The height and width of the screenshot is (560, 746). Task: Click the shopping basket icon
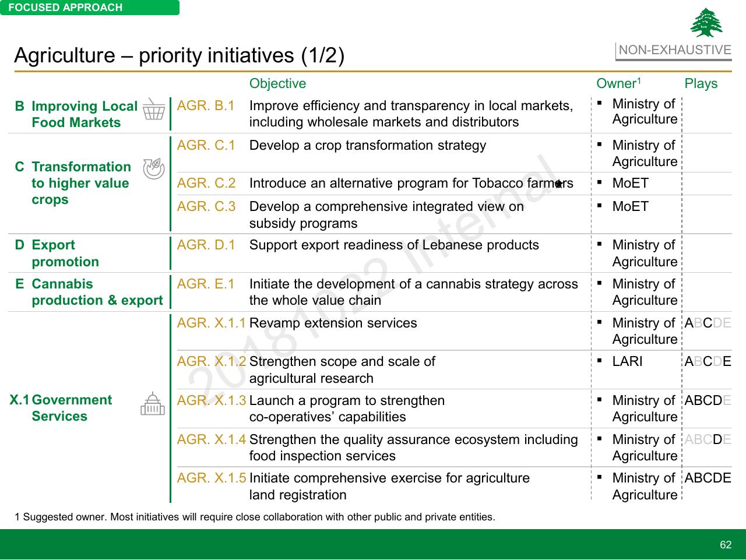(x=154, y=109)
